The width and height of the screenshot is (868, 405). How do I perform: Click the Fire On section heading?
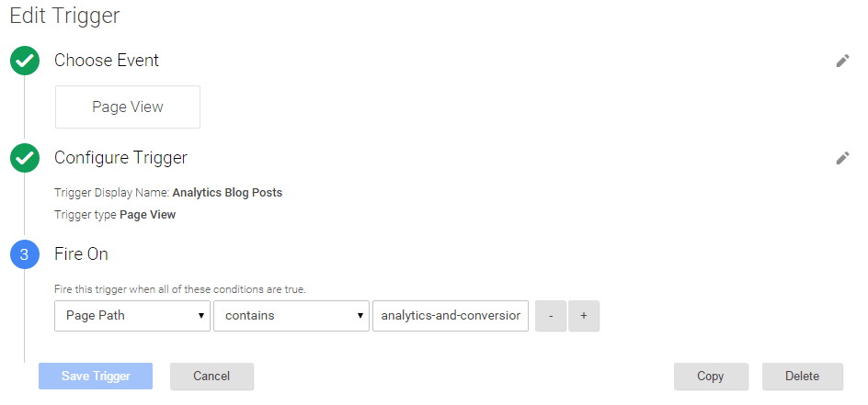point(81,254)
